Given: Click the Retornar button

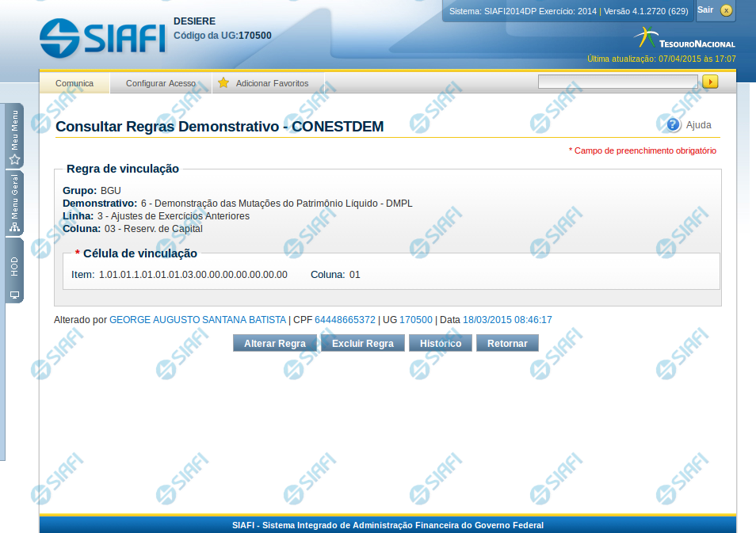Looking at the screenshot, I should click(507, 343).
